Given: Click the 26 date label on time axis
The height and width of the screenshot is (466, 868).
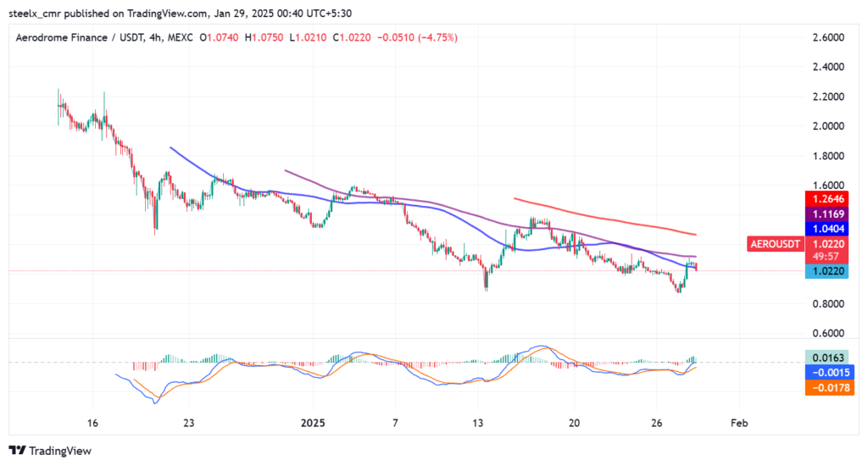Looking at the screenshot, I should (x=657, y=423).
